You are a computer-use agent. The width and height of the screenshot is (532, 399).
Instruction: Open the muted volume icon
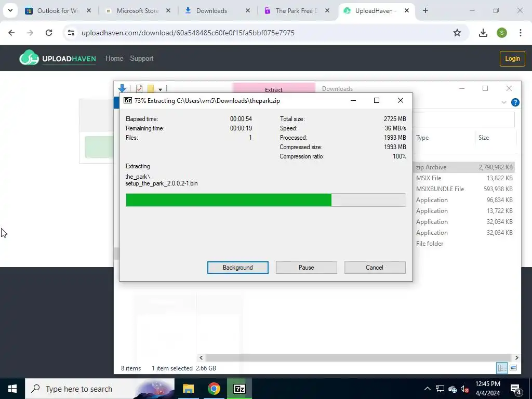[x=465, y=389]
